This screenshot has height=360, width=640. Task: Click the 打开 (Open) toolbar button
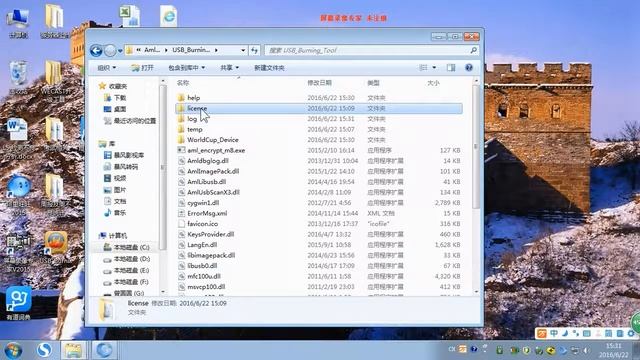pyautogui.click(x=142, y=68)
